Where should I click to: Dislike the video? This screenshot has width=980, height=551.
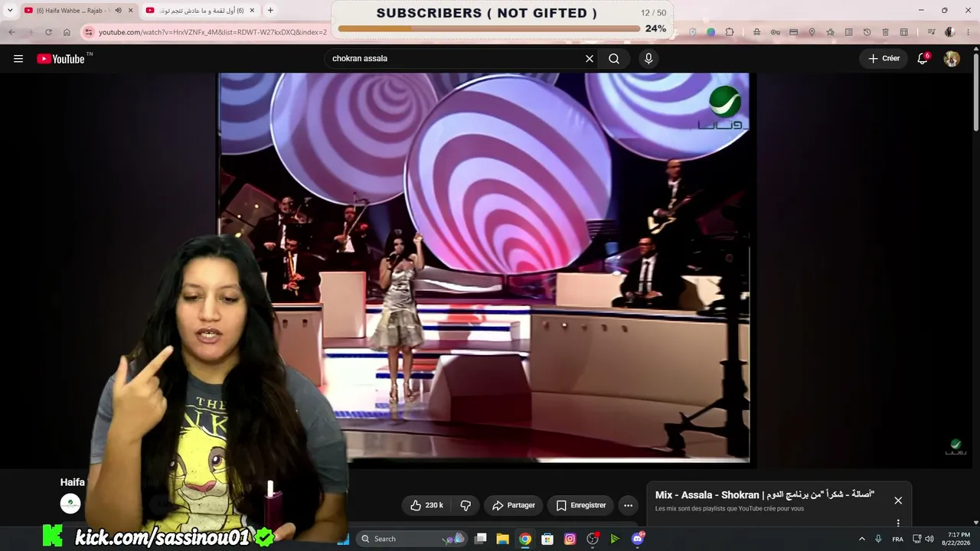pos(465,505)
